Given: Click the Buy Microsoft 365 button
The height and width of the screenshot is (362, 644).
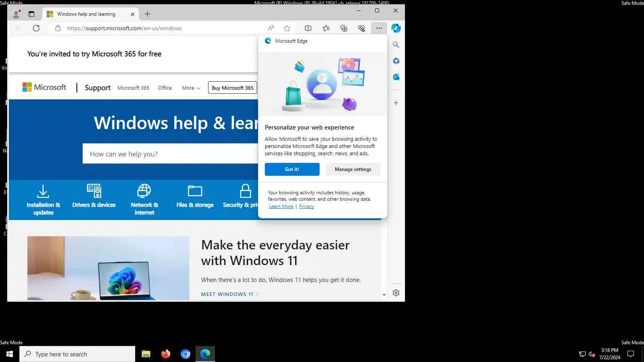Looking at the screenshot, I should point(233,88).
